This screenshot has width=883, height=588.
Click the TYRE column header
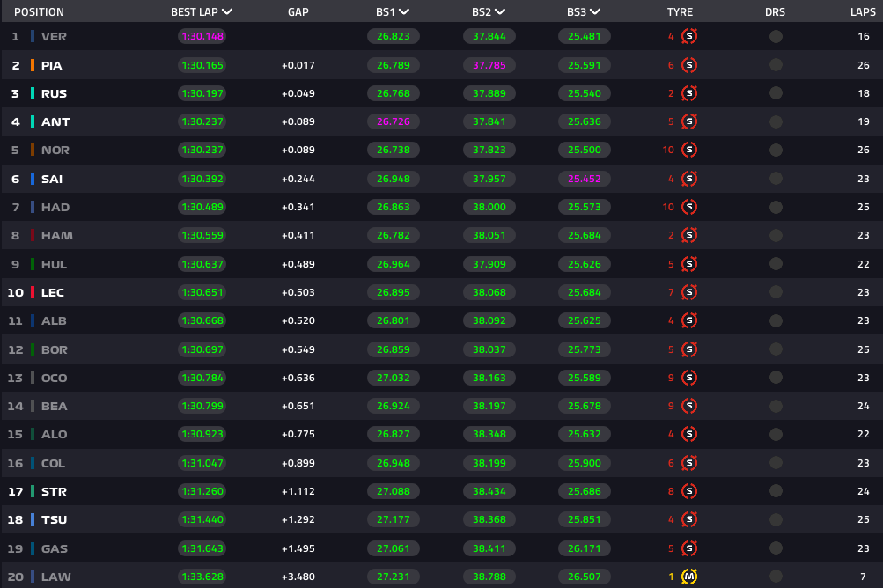680,12
